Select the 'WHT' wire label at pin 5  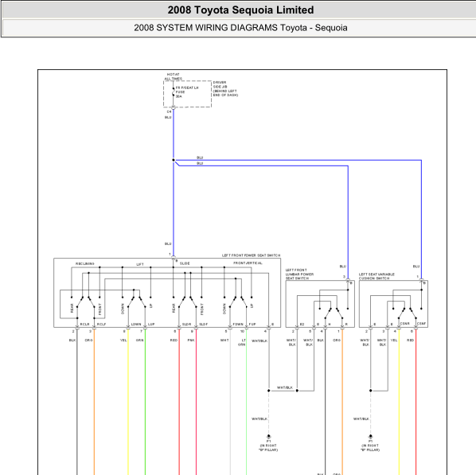click(x=224, y=341)
